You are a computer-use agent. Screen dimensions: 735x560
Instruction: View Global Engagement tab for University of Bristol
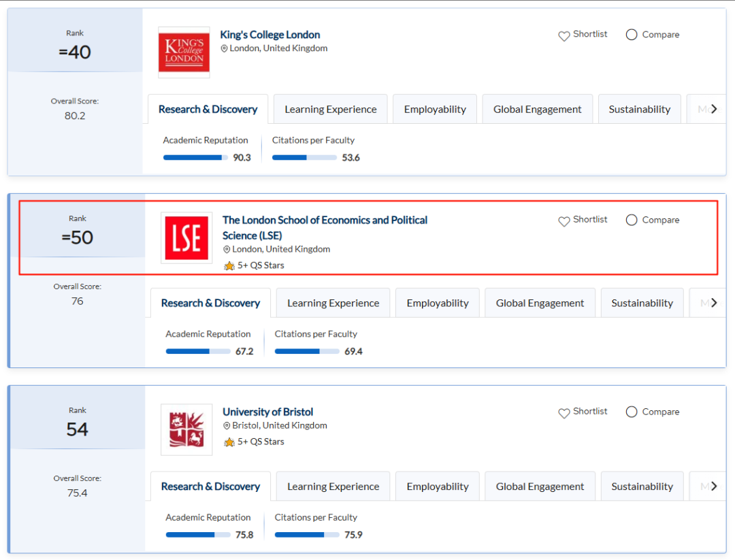(540, 487)
